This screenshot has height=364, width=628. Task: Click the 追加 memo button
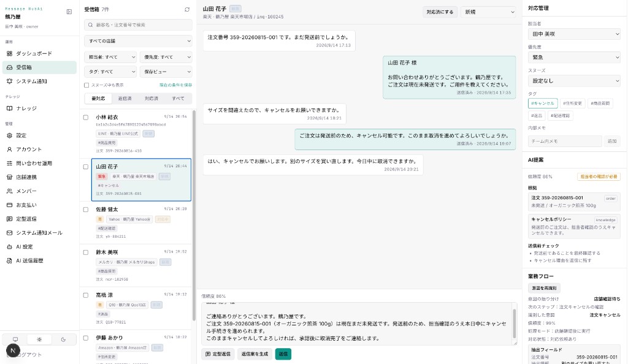612,141
